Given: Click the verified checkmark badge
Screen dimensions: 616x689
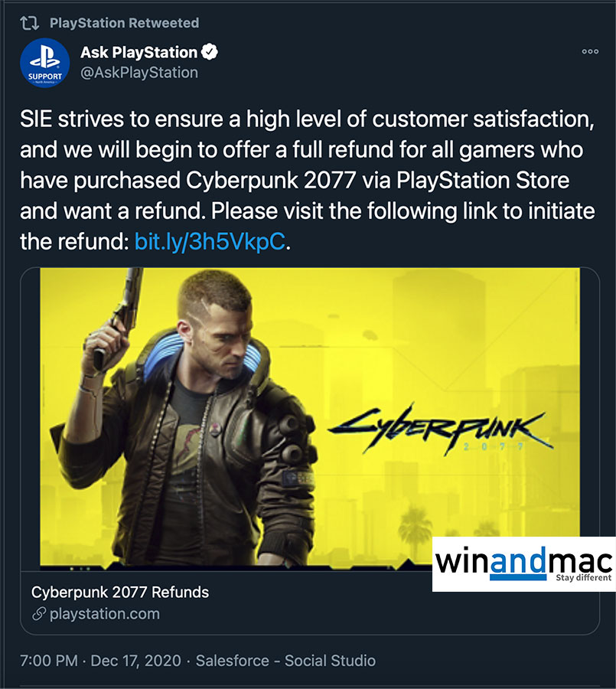Looking at the screenshot, I should tap(210, 52).
